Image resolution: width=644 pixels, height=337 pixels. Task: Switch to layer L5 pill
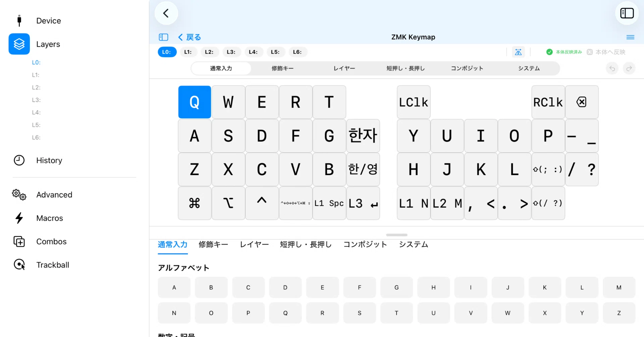click(275, 52)
